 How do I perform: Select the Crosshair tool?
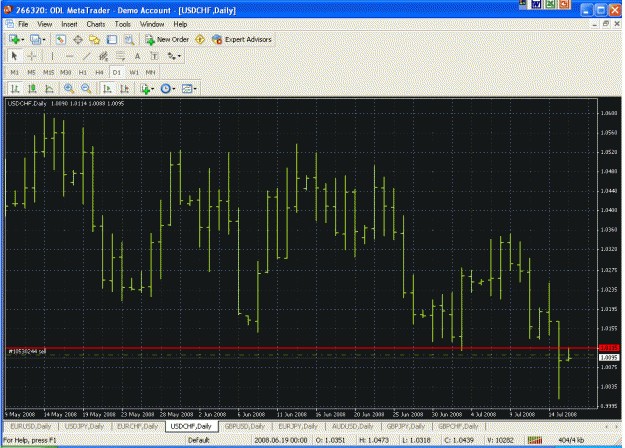pos(31,56)
